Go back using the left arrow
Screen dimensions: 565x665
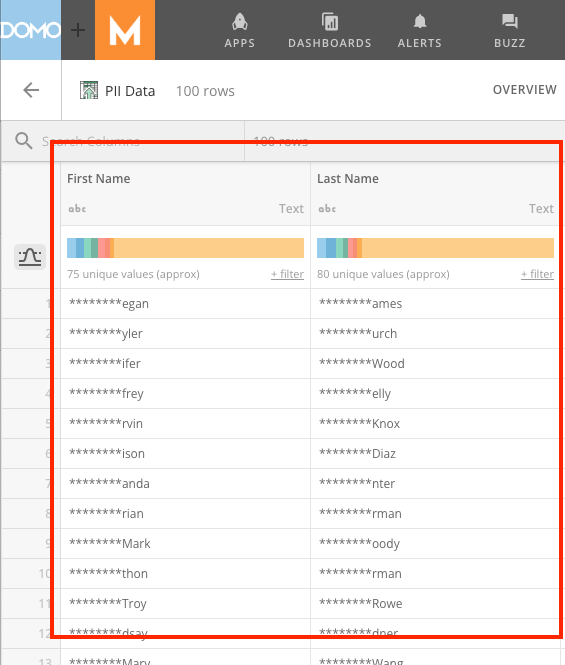[31, 90]
